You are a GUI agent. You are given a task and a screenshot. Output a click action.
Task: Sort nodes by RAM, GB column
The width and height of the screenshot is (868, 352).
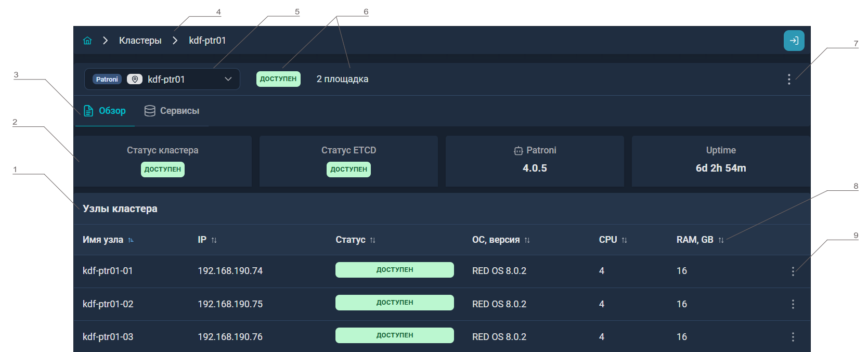pyautogui.click(x=721, y=240)
